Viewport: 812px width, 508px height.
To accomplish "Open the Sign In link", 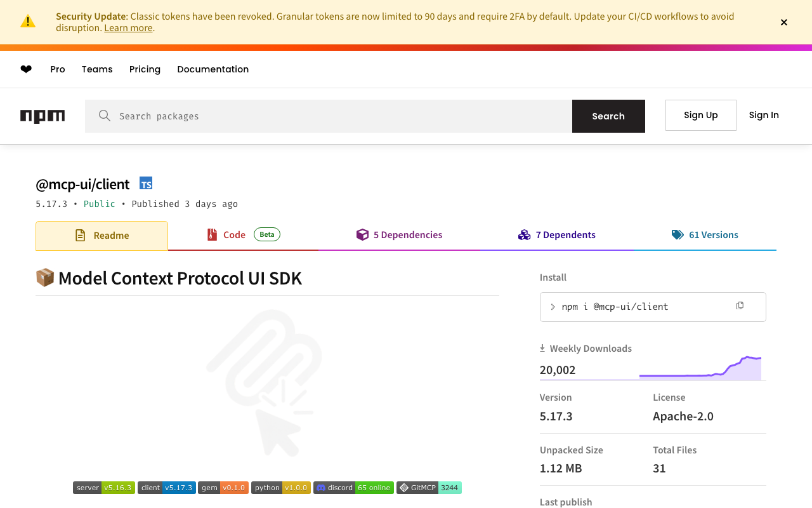I will 764,115.
